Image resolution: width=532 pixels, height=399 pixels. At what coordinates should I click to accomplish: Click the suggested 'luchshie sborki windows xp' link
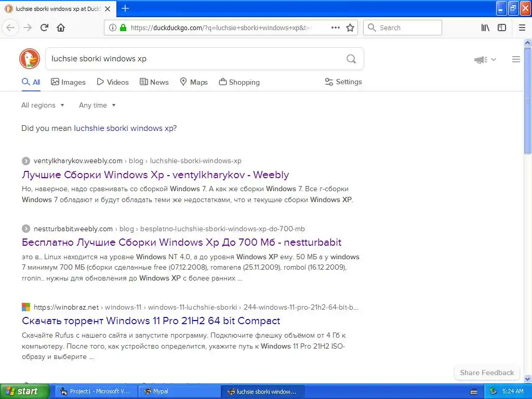point(124,128)
